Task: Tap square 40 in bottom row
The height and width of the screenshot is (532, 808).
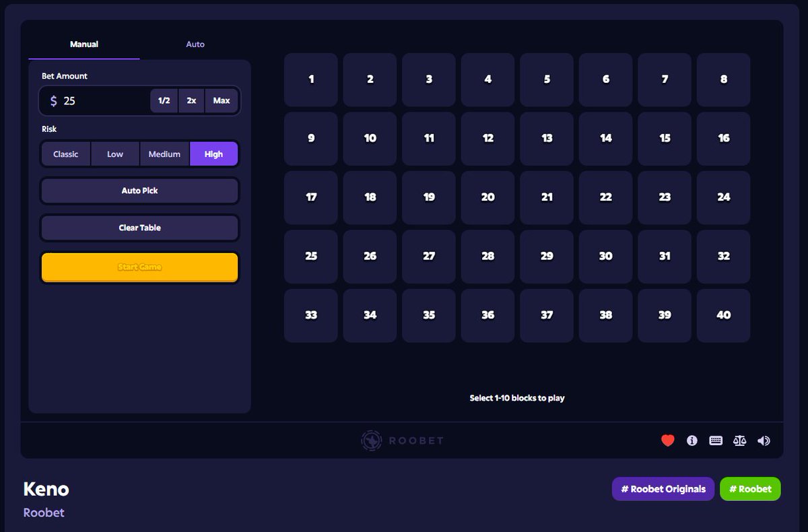Action: click(723, 315)
